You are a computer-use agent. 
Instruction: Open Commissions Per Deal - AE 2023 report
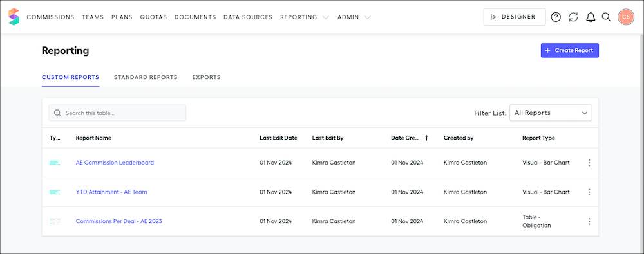118,221
